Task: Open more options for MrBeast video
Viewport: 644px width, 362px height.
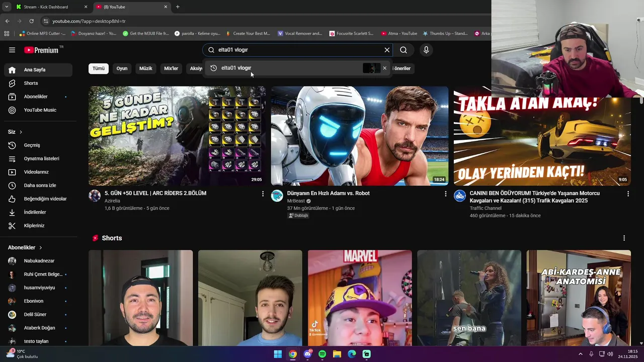Action: (445, 194)
